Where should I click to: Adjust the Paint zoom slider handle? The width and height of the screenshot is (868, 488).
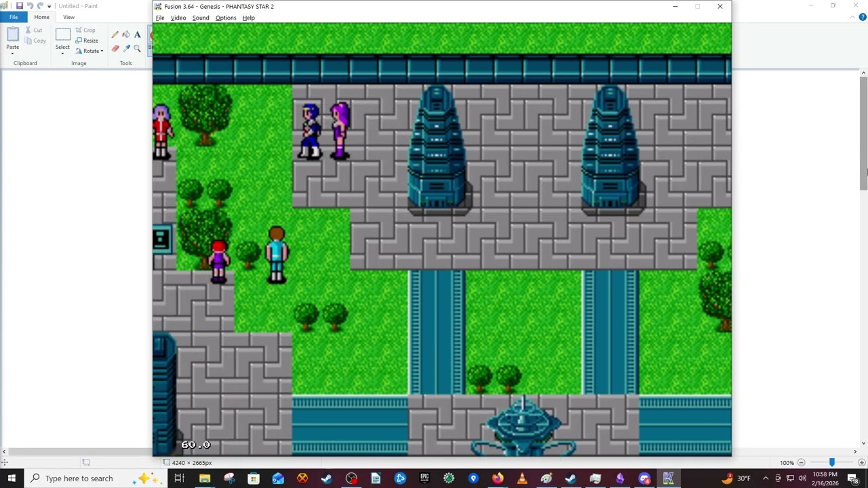(832, 463)
